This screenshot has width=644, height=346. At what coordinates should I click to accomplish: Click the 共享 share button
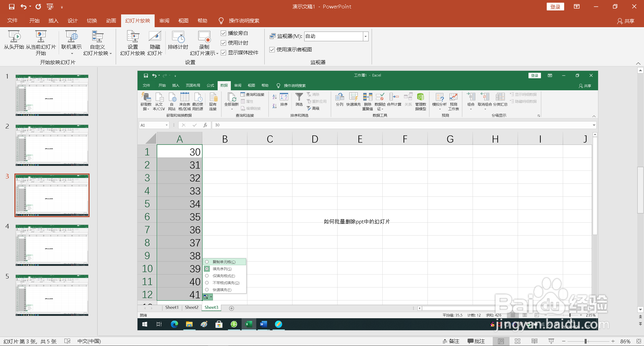[626, 21]
